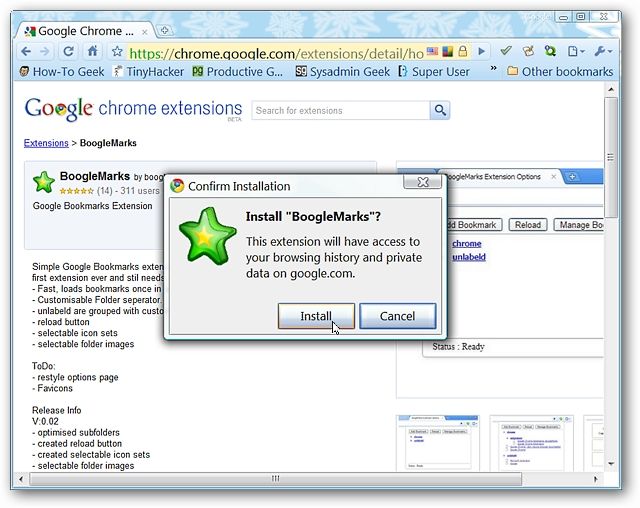640x508 pixels.
Task: Click the Go arrow beside the address bar
Action: pos(482,51)
